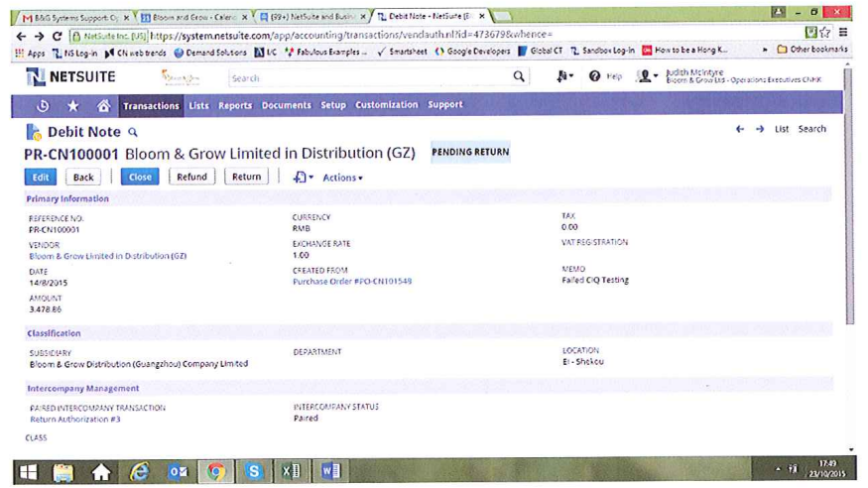Viewport: 868px width, 488px height.
Task: Open the Support menu
Action: pyautogui.click(x=445, y=104)
